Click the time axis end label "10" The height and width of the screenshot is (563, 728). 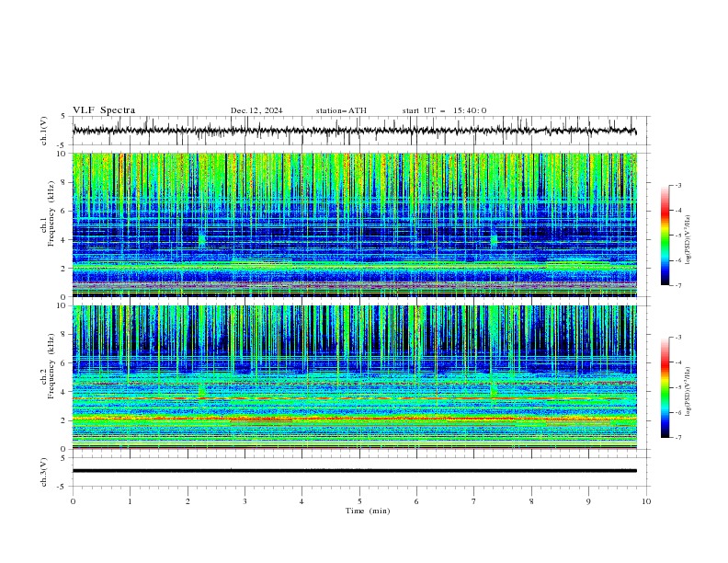(x=646, y=501)
